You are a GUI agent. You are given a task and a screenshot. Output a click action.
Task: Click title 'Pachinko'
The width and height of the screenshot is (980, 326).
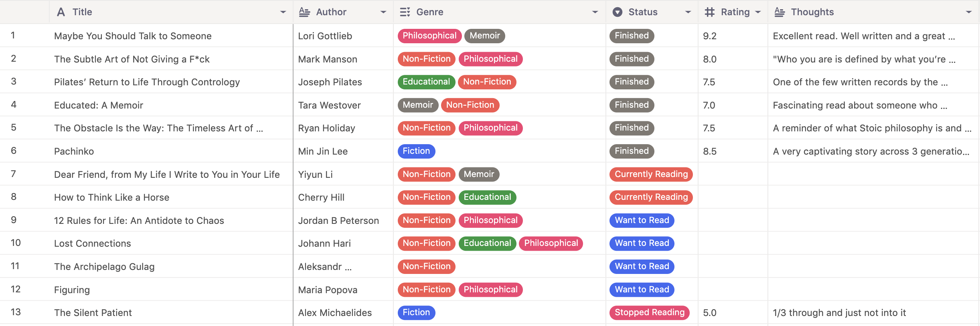pyautogui.click(x=74, y=151)
